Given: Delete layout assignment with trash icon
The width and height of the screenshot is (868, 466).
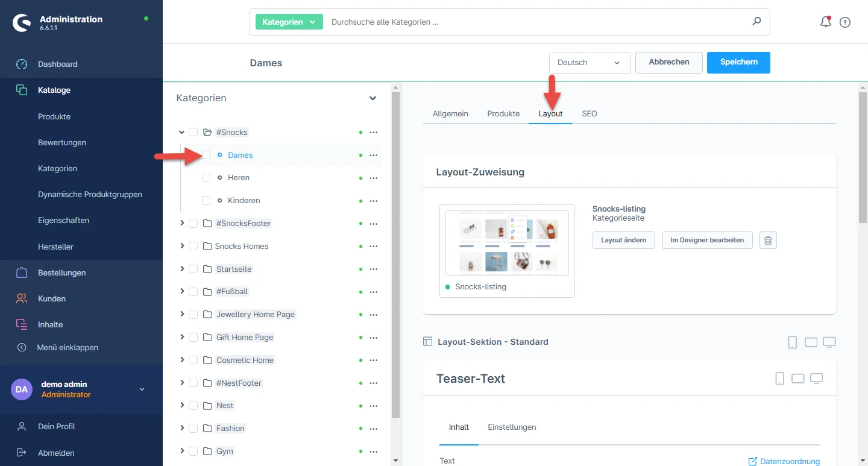Looking at the screenshot, I should [768, 240].
